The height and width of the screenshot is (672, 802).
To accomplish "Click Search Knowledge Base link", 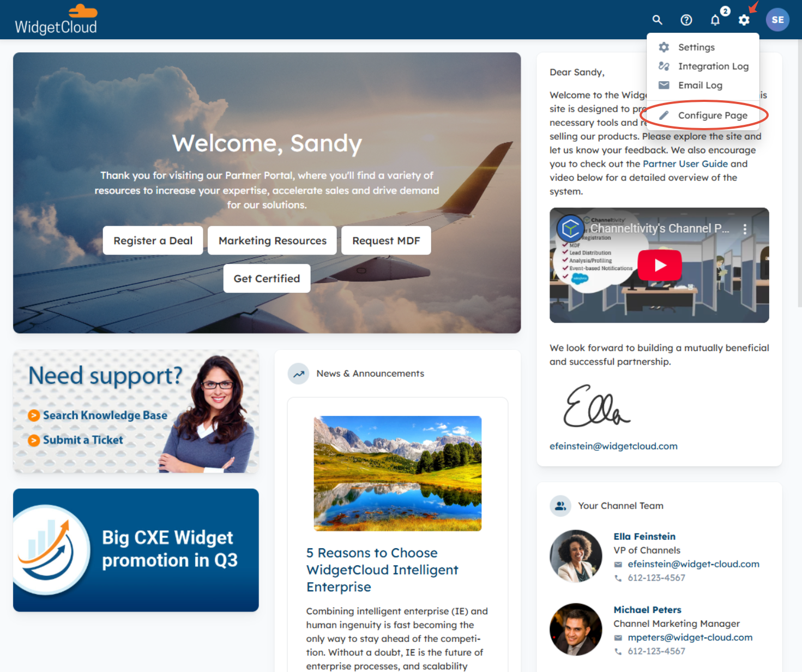I will point(105,415).
